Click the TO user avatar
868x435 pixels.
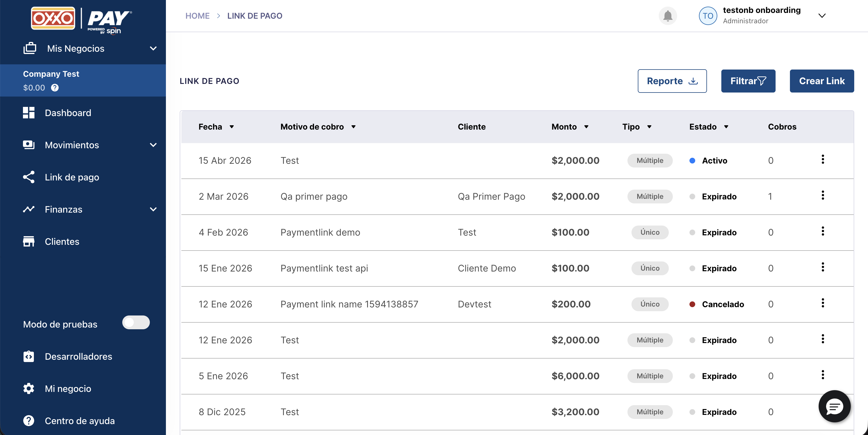[x=708, y=16]
